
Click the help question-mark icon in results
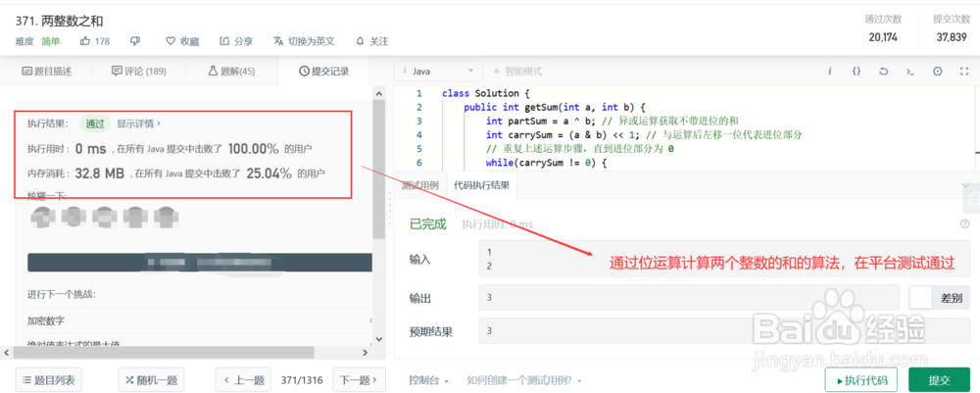pyautogui.click(x=964, y=224)
